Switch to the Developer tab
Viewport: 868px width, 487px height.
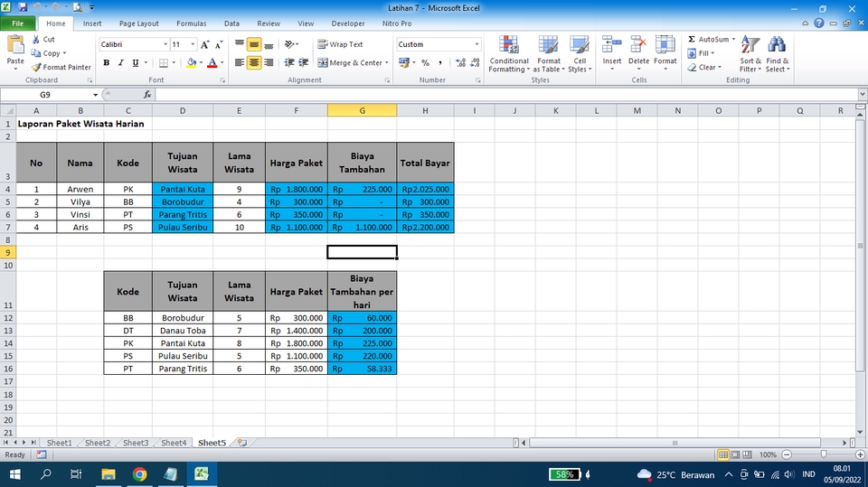348,23
